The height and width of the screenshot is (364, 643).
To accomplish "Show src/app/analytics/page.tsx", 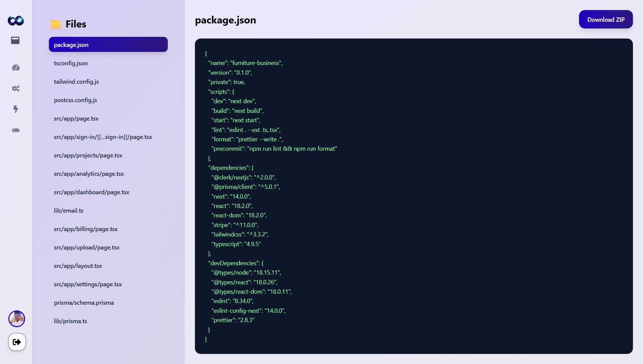I will pos(89,174).
